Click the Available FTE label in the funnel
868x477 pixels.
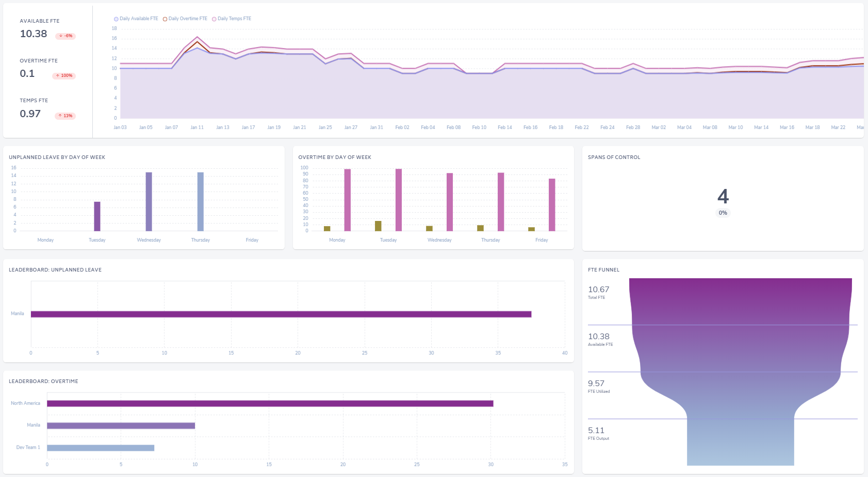[600, 344]
